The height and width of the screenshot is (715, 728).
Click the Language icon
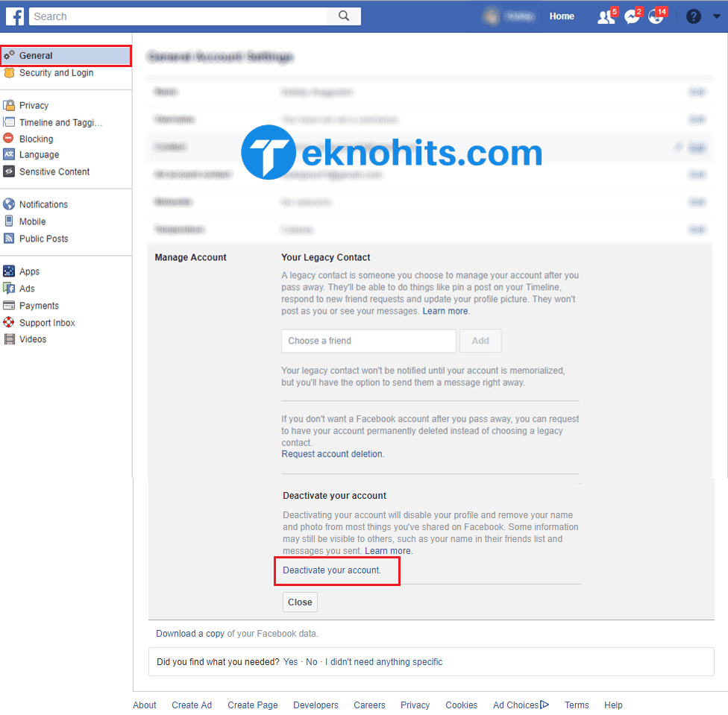9,154
